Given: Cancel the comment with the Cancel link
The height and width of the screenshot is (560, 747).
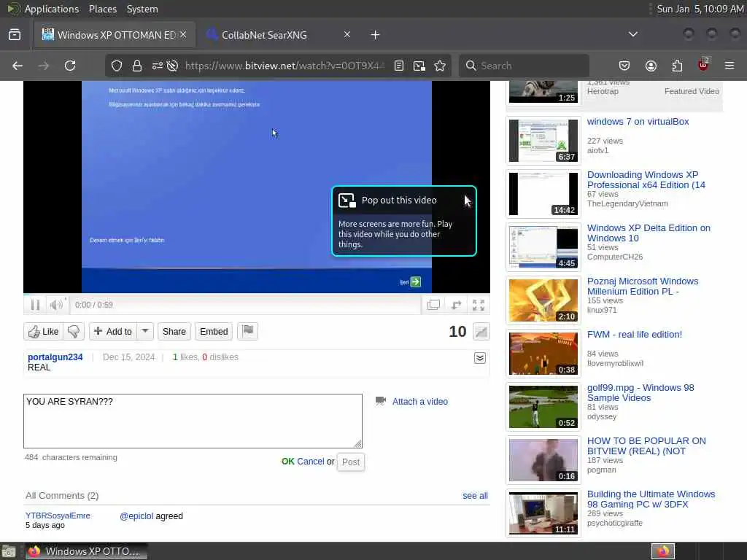Looking at the screenshot, I should [x=311, y=462].
